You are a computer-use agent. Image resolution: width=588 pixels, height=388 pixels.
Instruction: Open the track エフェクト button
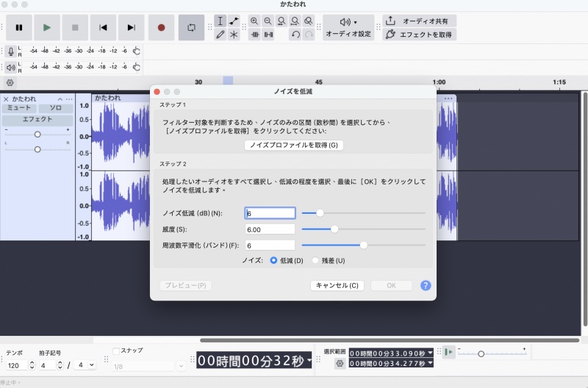(x=37, y=120)
